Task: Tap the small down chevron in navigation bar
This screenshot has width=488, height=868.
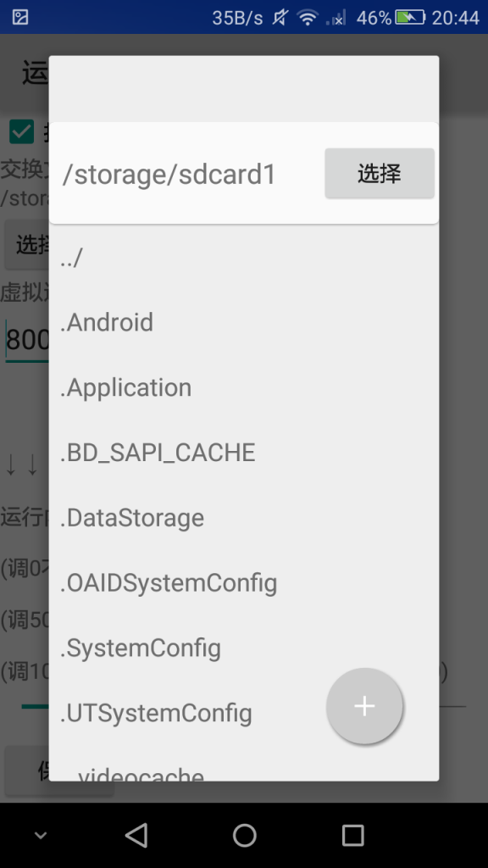Action: click(x=41, y=835)
